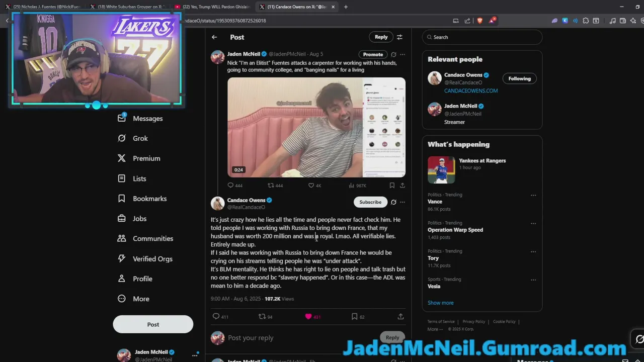Subscribe to Candace Owens
Image resolution: width=644 pixels, height=362 pixels.
tap(370, 202)
